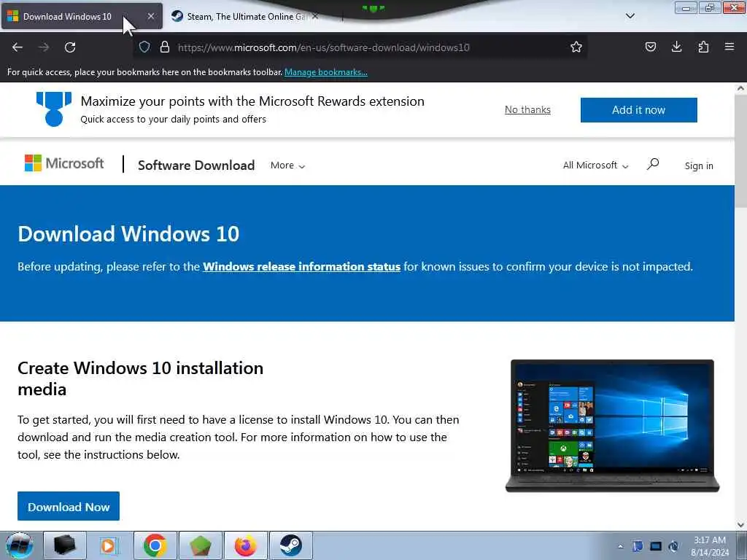Show hidden system tray icons
This screenshot has width=747, height=560.
(x=620, y=546)
